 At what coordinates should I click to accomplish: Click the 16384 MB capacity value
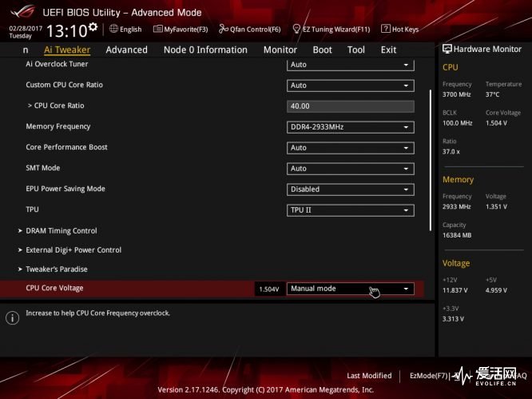pos(457,235)
